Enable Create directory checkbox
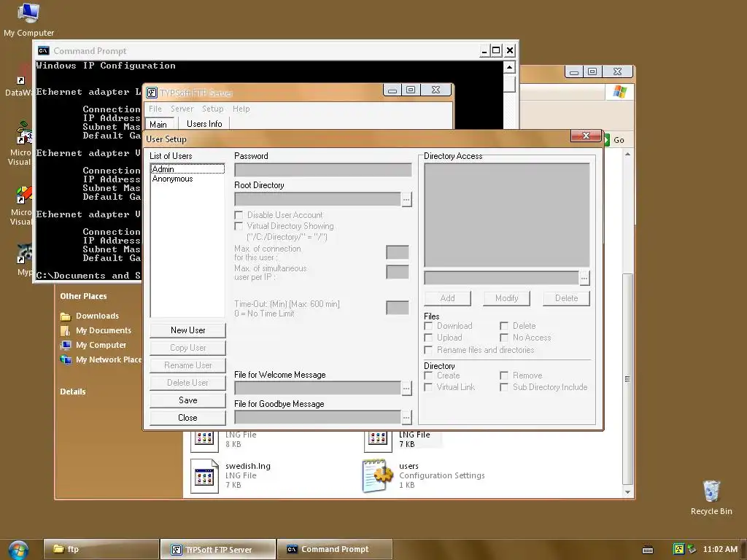Image resolution: width=747 pixels, height=560 pixels. tap(428, 376)
